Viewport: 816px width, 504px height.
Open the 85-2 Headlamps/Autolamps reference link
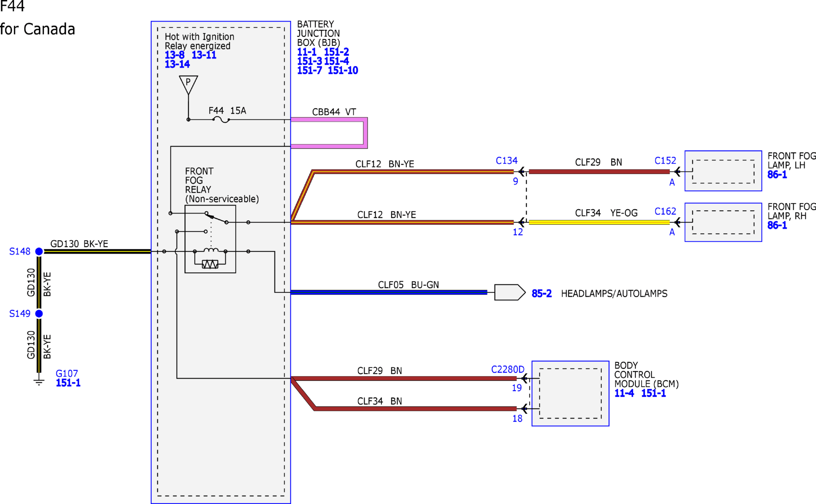click(542, 294)
